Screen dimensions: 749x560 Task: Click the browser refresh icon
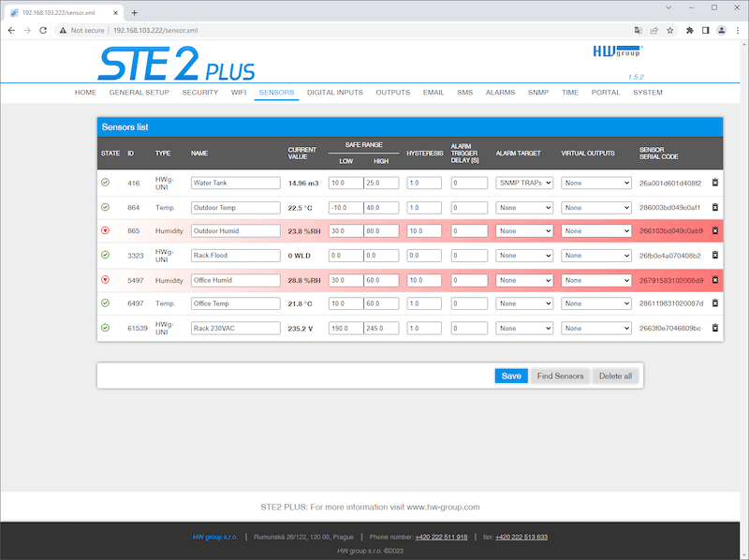(43, 30)
